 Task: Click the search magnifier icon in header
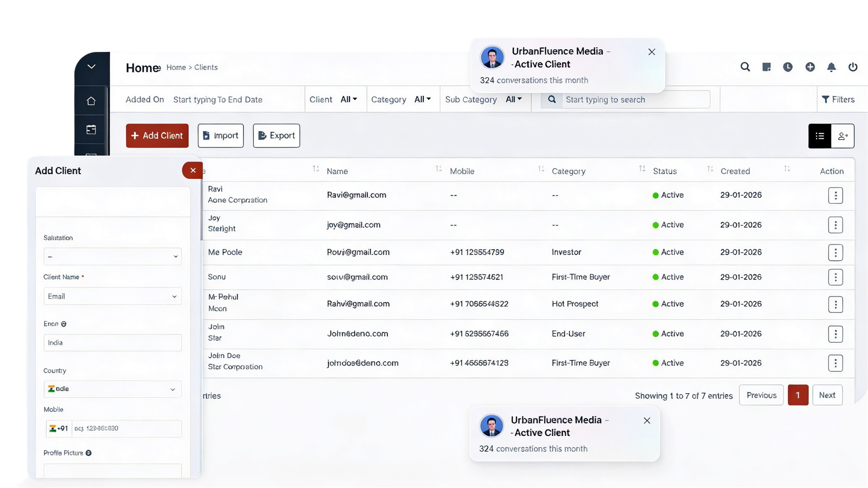[x=745, y=67]
